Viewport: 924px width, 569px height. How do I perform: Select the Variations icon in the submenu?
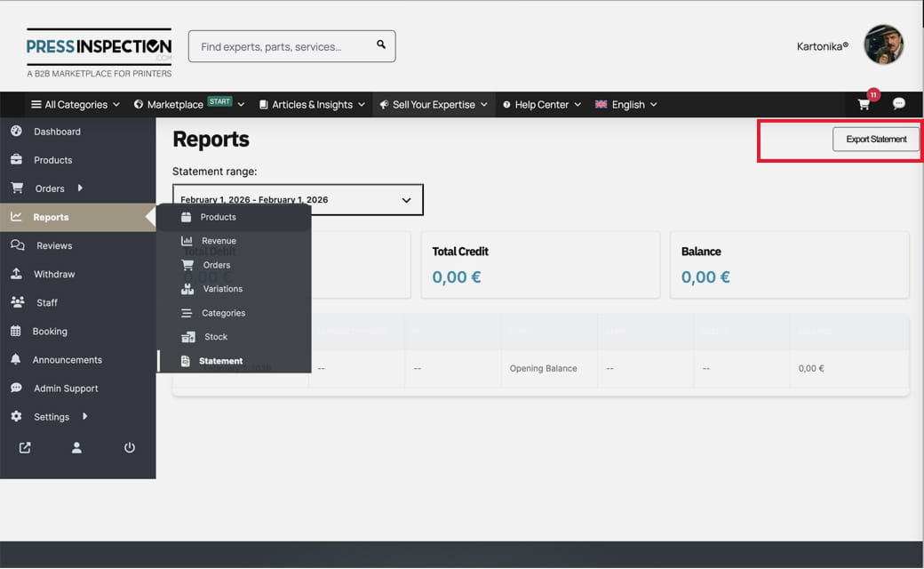(187, 288)
